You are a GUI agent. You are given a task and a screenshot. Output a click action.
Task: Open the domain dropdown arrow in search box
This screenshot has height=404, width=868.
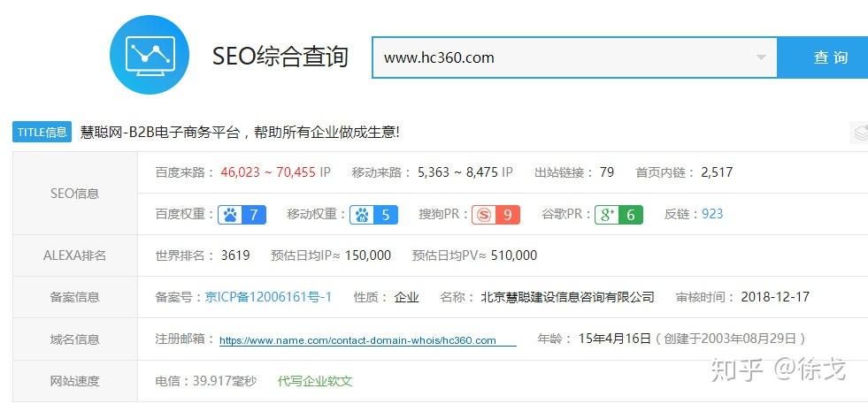(x=761, y=57)
